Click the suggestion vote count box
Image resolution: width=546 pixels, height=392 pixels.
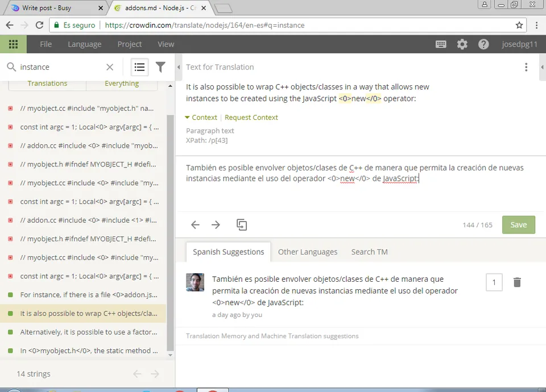point(494,282)
